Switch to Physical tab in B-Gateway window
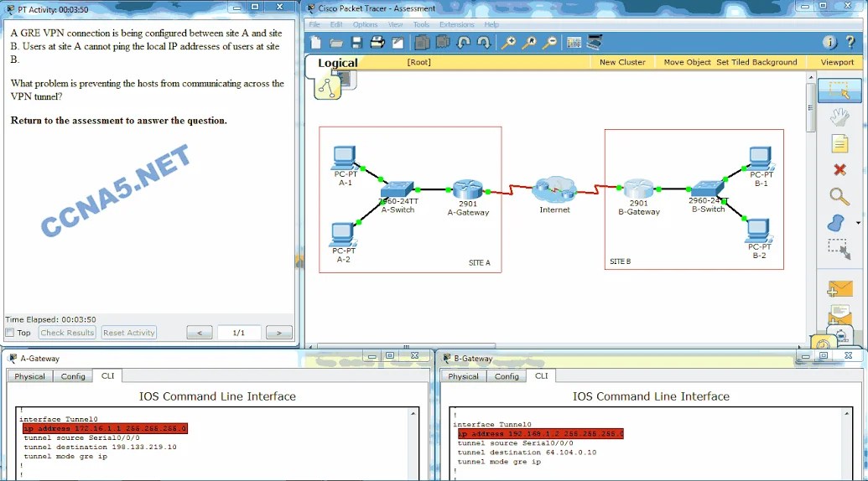The height and width of the screenshot is (481, 868). click(463, 376)
